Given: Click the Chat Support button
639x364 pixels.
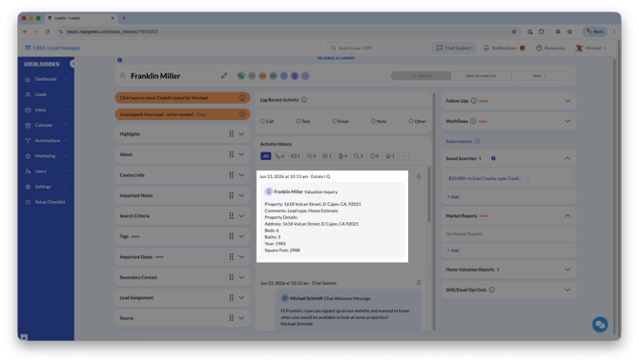Looking at the screenshot, I should pyautogui.click(x=454, y=48).
